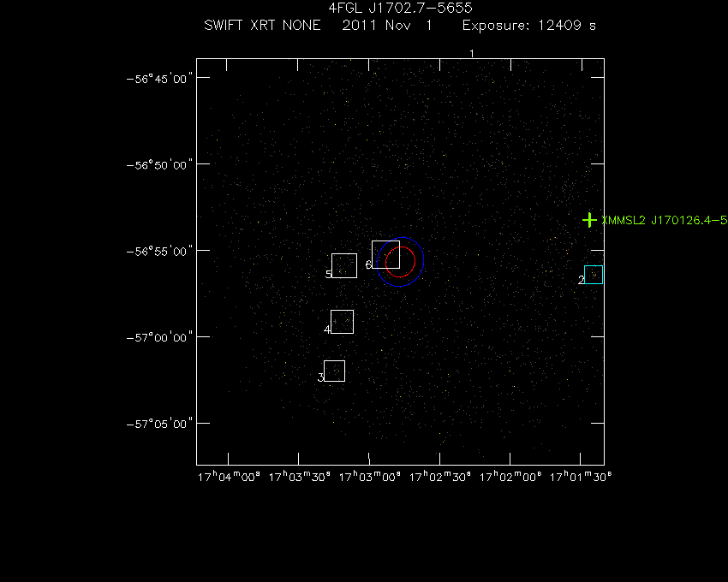Click the Exposure: 12409 s text
728x582 pixels.
tap(529, 25)
